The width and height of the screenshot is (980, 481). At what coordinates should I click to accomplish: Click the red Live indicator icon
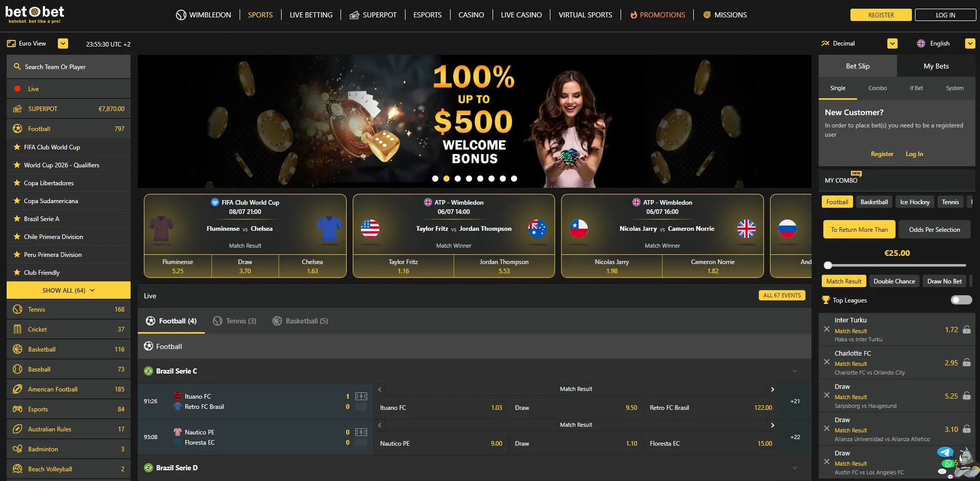click(17, 89)
